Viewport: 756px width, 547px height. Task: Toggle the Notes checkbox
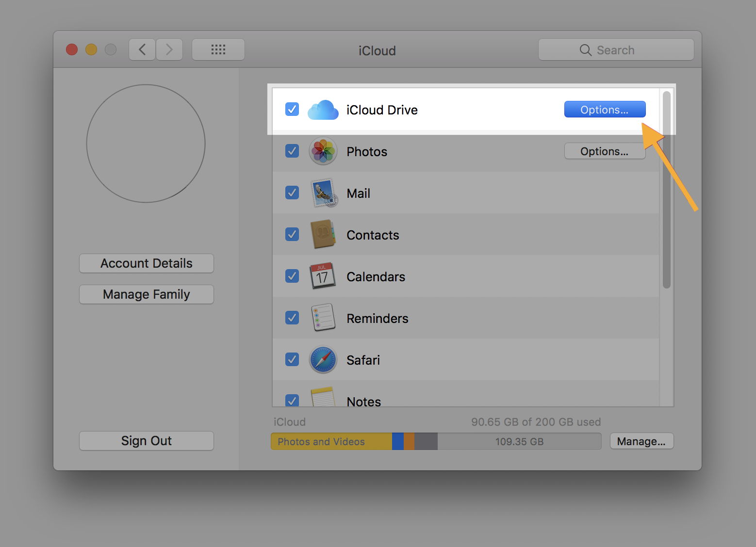coord(292,400)
